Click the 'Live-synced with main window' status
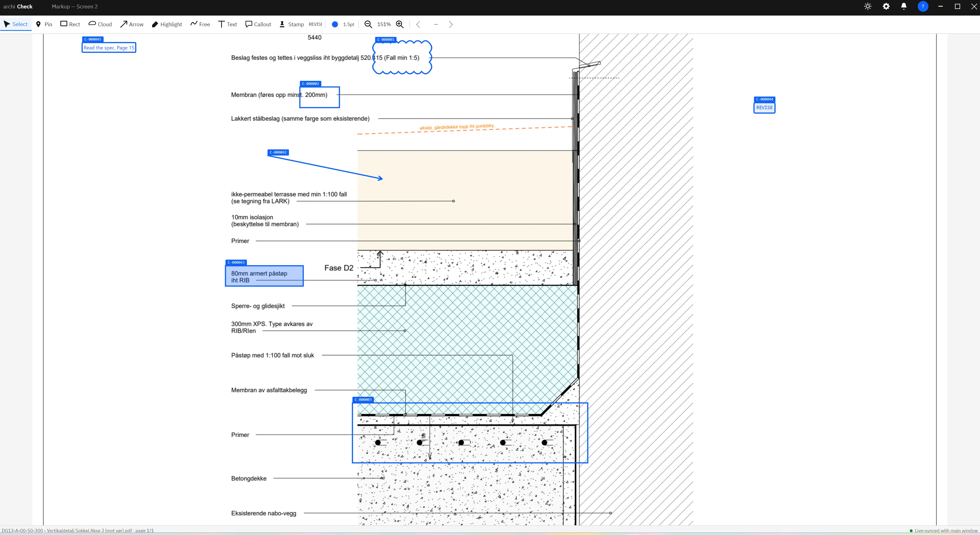This screenshot has width=980, height=535. click(944, 530)
